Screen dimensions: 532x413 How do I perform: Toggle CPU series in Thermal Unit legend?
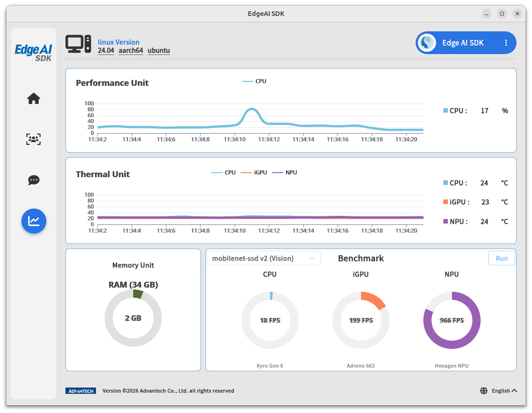pyautogui.click(x=223, y=173)
